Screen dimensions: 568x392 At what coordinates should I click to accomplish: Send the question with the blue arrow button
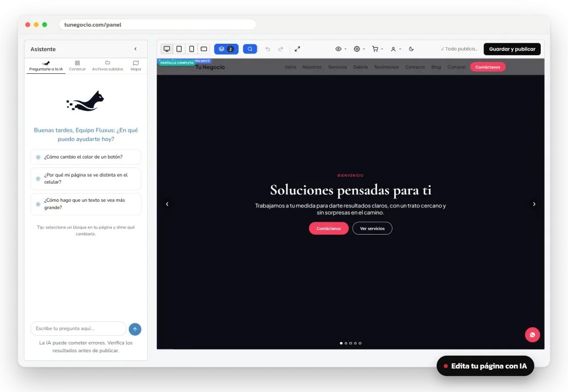[135, 329]
